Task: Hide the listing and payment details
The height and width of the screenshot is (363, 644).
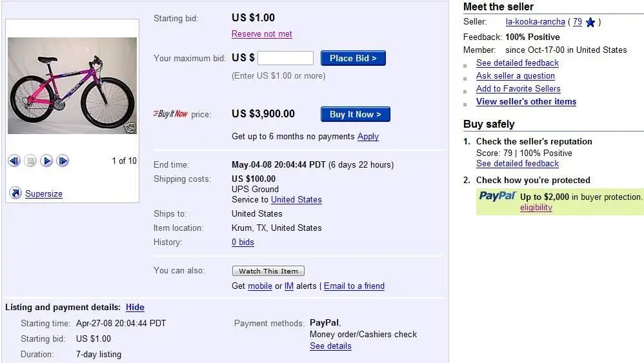Action: (135, 307)
